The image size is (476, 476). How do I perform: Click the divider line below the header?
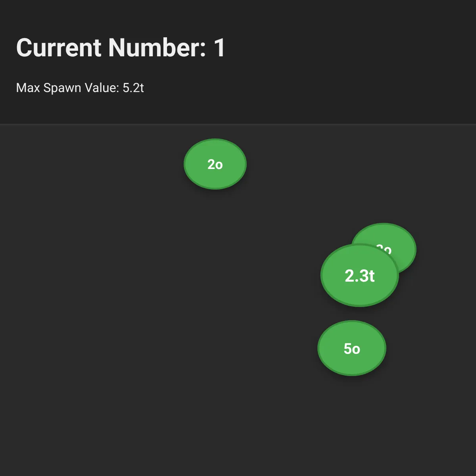pos(238,125)
